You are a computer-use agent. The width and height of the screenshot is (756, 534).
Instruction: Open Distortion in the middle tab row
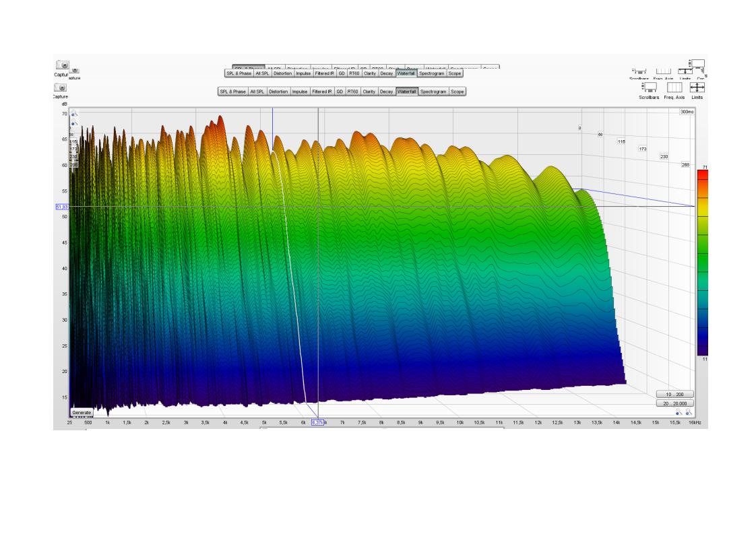click(x=283, y=73)
